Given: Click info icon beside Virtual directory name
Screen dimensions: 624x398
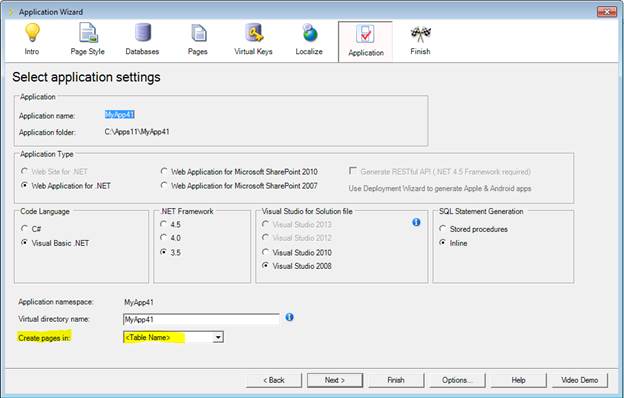Looking at the screenshot, I should click(289, 317).
